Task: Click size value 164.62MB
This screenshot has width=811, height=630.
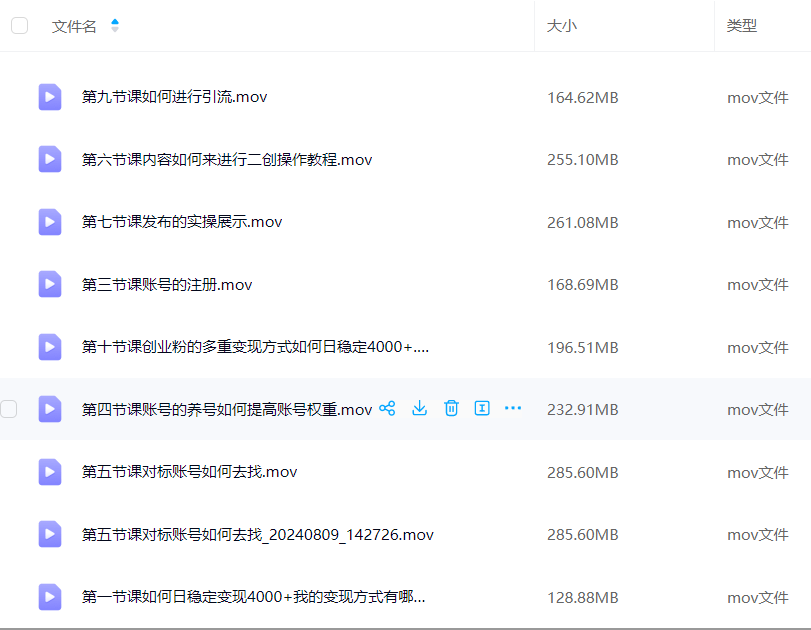Action: 583,98
